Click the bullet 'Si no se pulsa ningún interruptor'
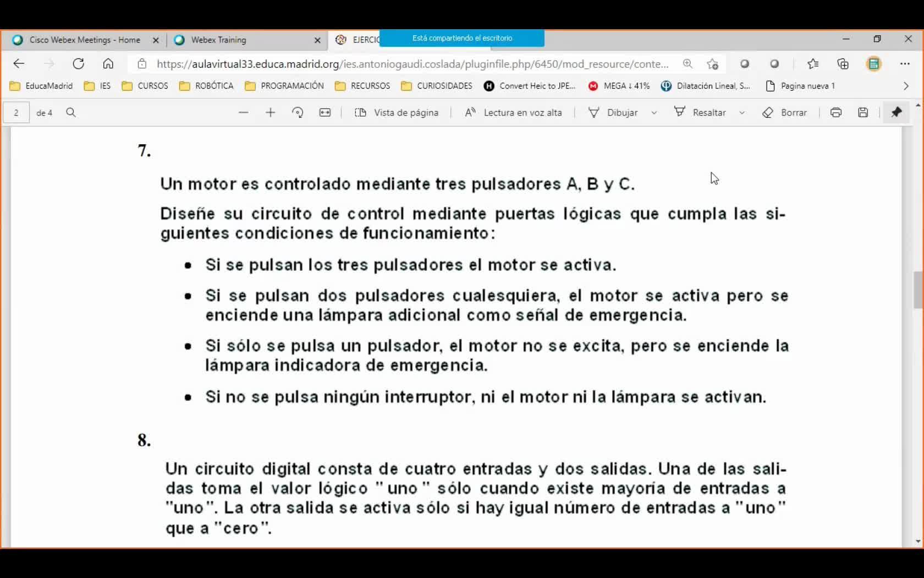The height and width of the screenshot is (578, 924). tap(486, 397)
